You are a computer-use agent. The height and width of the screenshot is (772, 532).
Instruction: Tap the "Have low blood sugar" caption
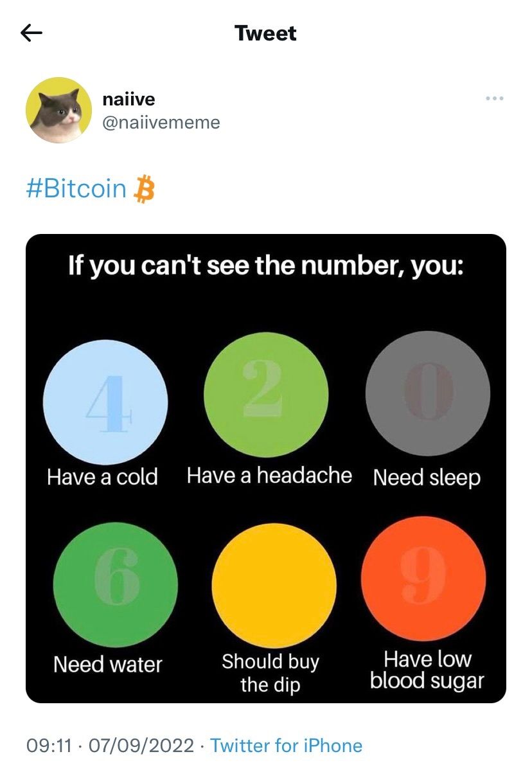427,670
